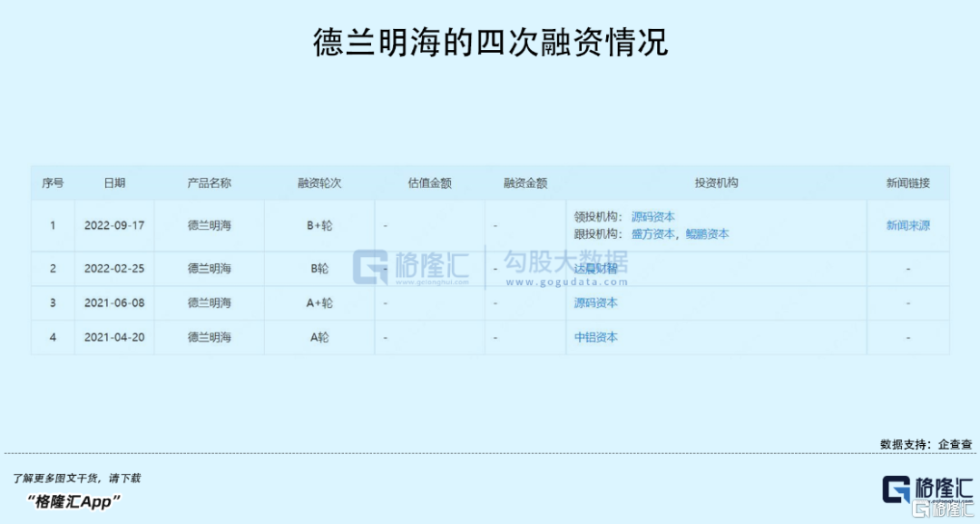
Task: Click the “格隆汇App” download text
Action: click(x=73, y=501)
